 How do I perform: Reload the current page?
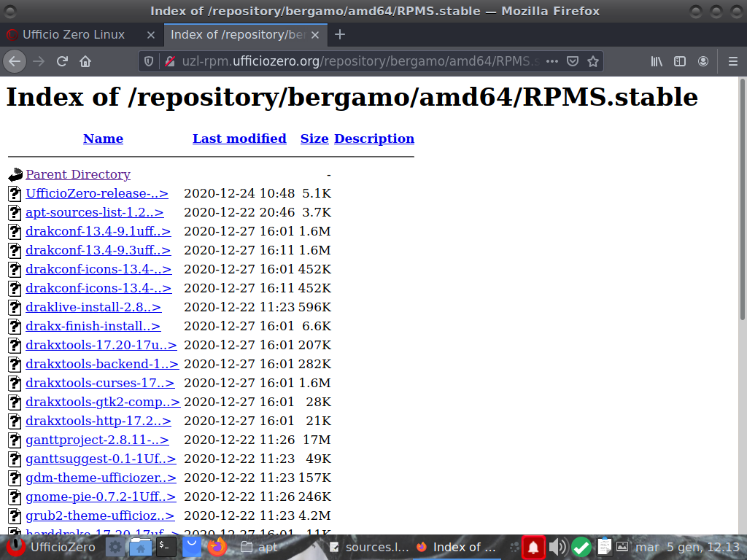click(x=63, y=62)
